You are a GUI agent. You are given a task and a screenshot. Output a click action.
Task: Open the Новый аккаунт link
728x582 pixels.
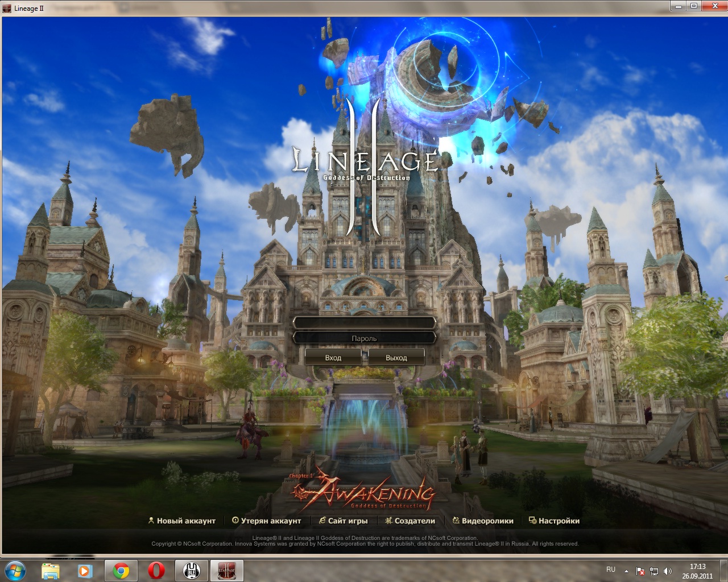click(x=182, y=521)
